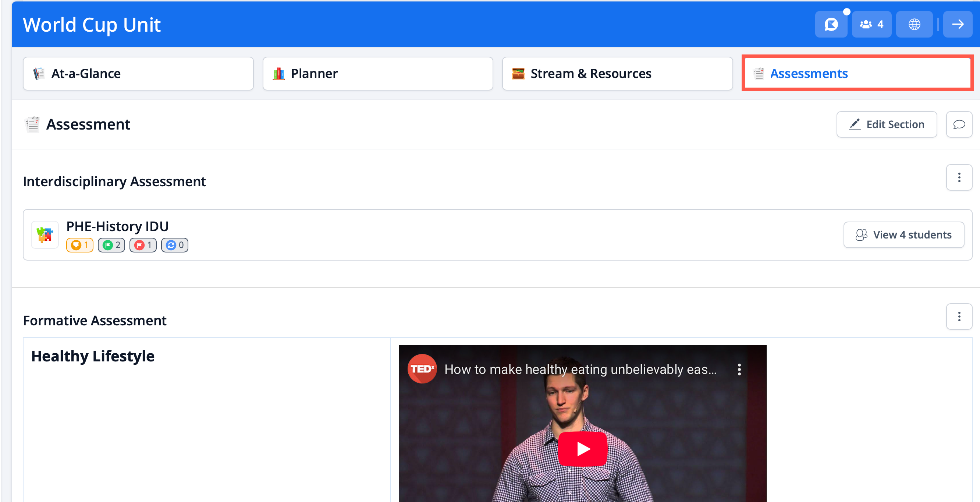980x502 pixels.
Task: Click the PHE-History IDU puzzle icon
Action: coord(45,235)
